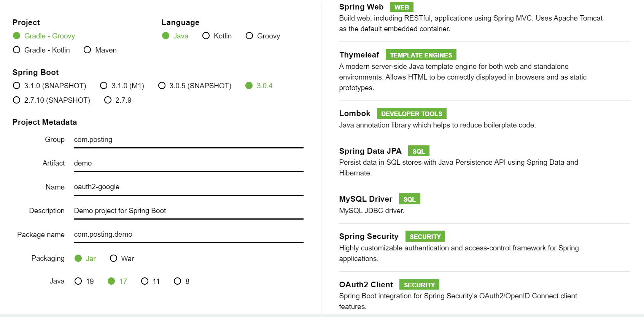This screenshot has height=317, width=644.
Task: Select Java version 19
Action: pyautogui.click(x=84, y=281)
